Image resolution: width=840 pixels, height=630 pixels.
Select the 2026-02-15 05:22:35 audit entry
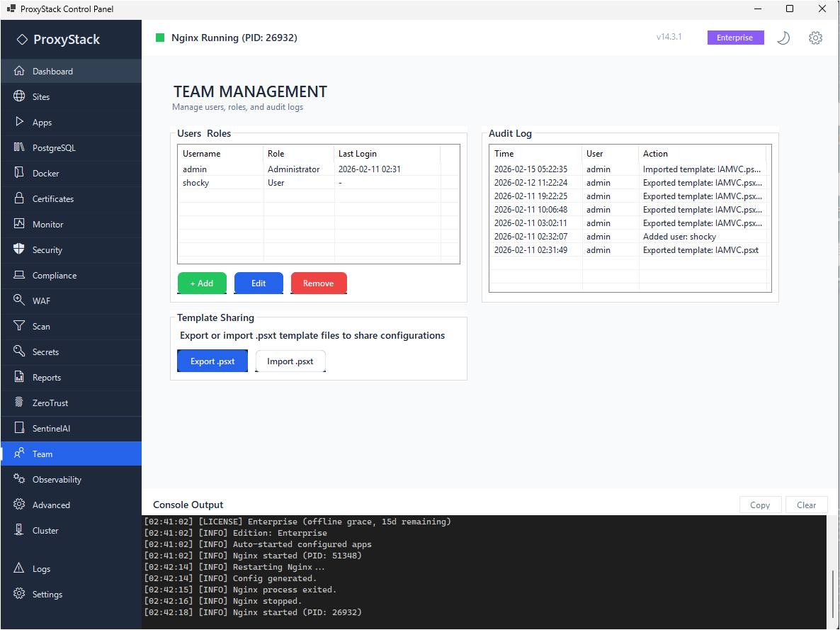[x=630, y=169]
